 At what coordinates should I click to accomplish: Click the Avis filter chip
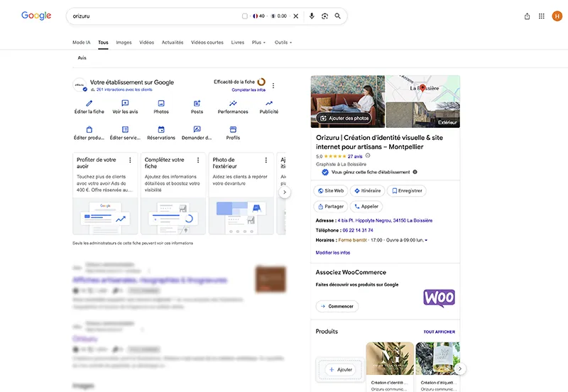coord(82,58)
